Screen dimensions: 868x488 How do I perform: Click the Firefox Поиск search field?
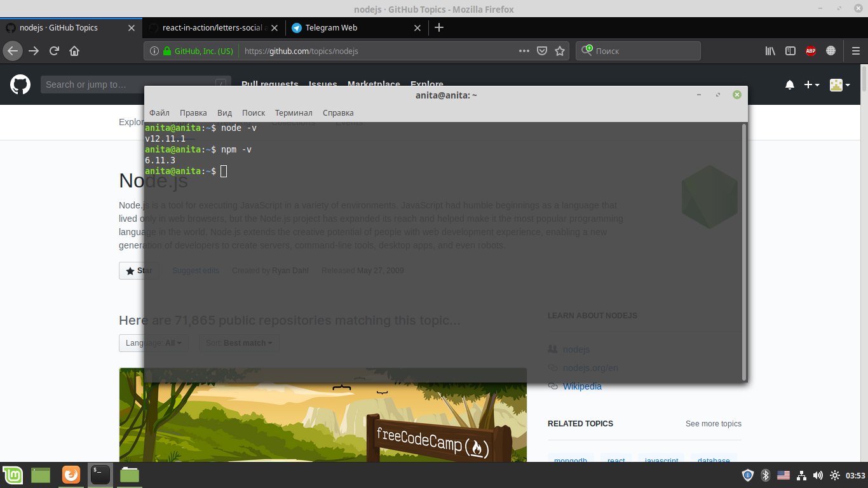click(x=638, y=51)
